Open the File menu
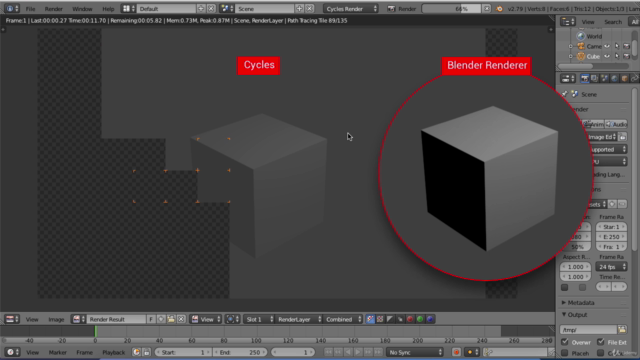Screen dimensions: 640x360 tap(30, 9)
